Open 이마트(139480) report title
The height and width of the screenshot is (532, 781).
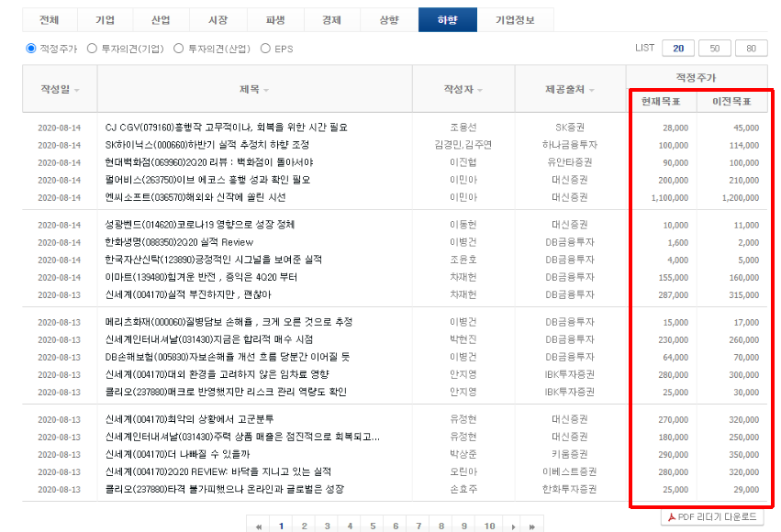201,277
